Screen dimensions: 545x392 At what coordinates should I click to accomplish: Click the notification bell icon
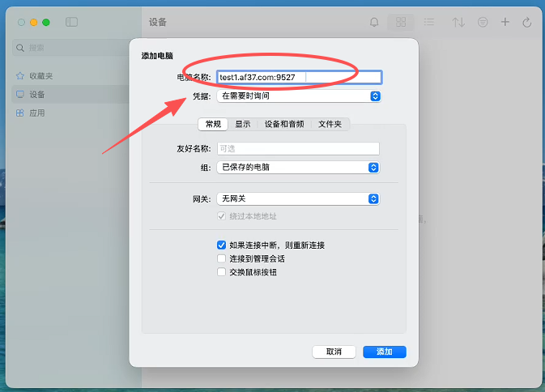click(374, 23)
